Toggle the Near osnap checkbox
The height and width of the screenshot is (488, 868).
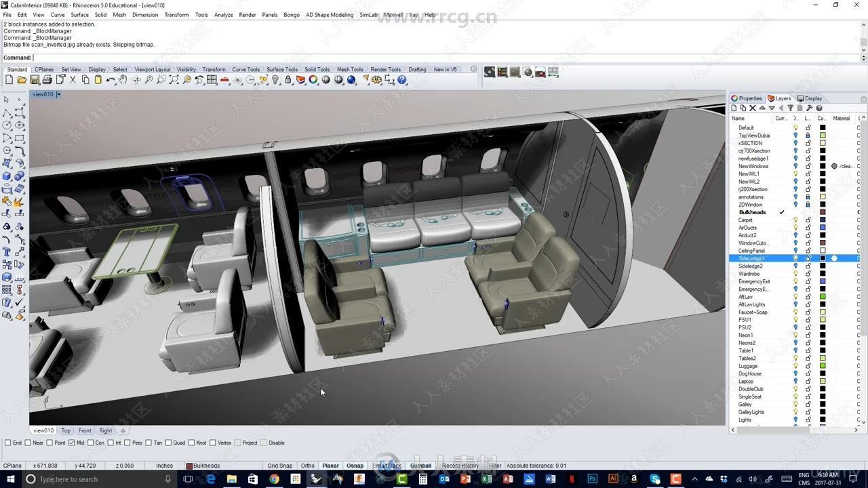[x=28, y=443]
